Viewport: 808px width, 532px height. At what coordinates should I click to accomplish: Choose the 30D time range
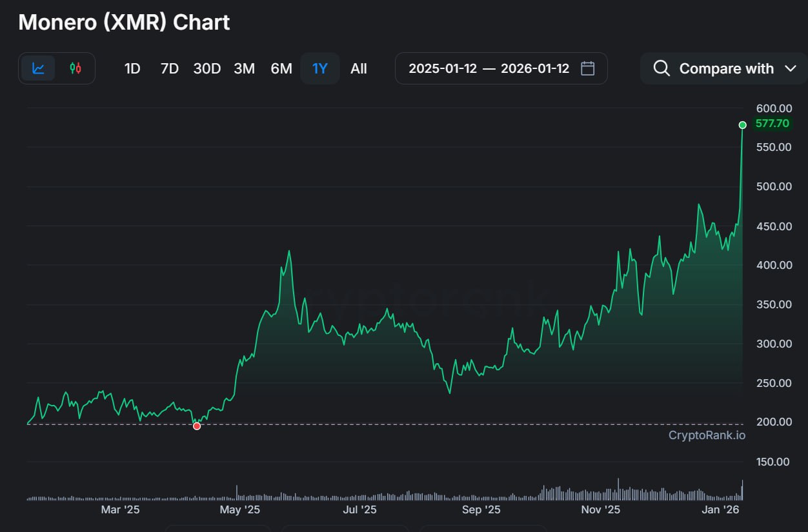click(207, 68)
